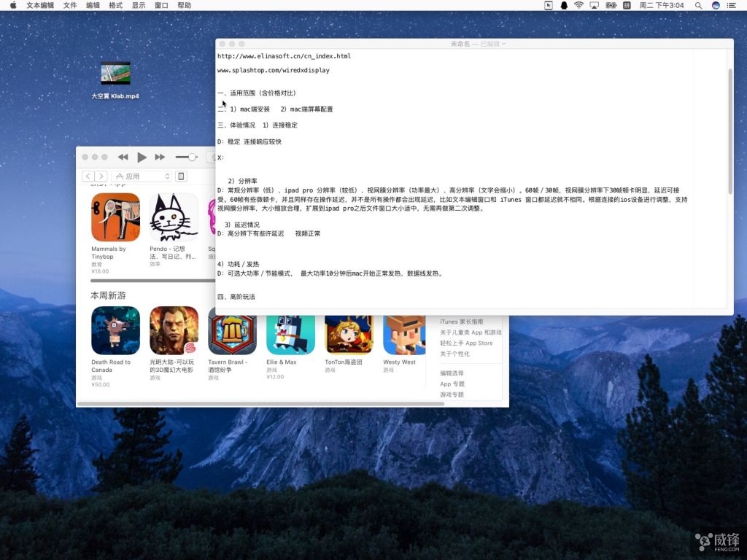This screenshot has height=560, width=747.
Task: Open the 文本编辑 application menu
Action: tap(40, 5)
